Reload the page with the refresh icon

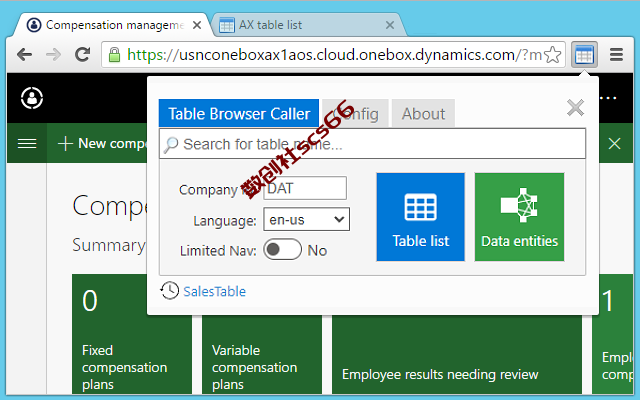(x=82, y=54)
